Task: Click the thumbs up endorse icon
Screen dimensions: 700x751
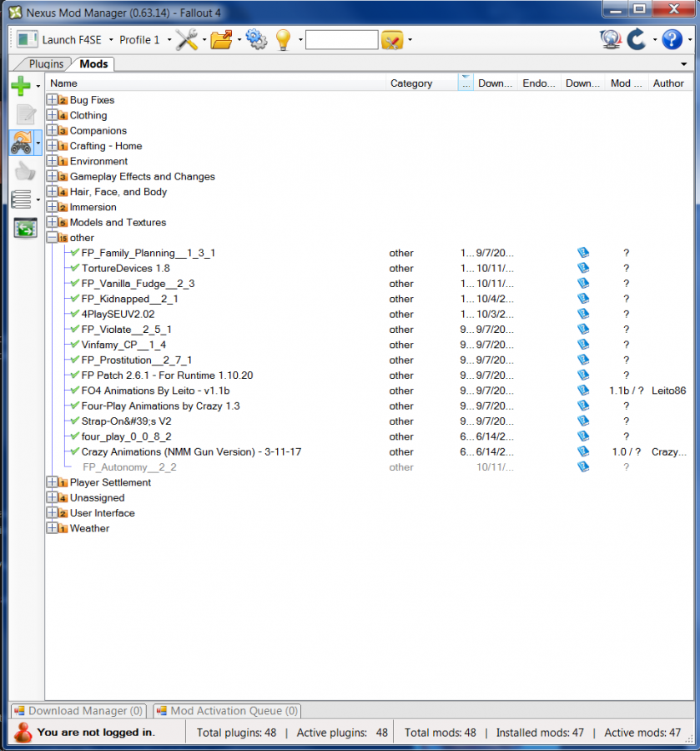Action: pos(25,171)
